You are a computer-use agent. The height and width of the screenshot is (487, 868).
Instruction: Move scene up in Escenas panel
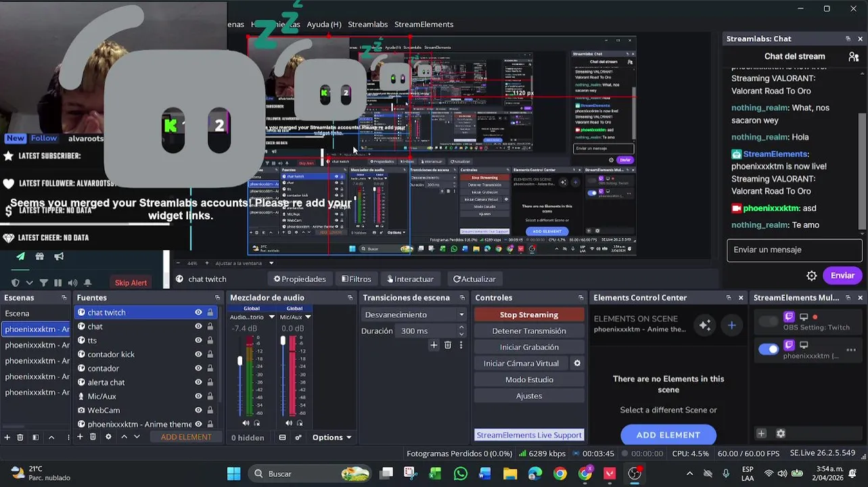[x=51, y=438]
